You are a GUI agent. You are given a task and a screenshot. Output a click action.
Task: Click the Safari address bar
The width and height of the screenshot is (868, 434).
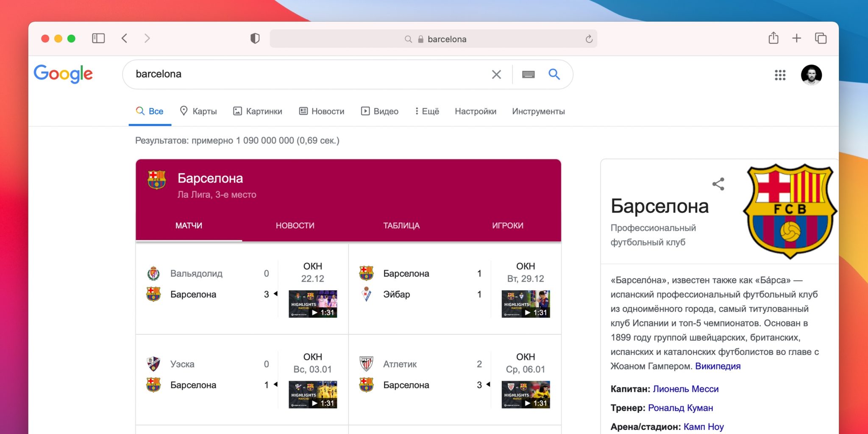(433, 39)
